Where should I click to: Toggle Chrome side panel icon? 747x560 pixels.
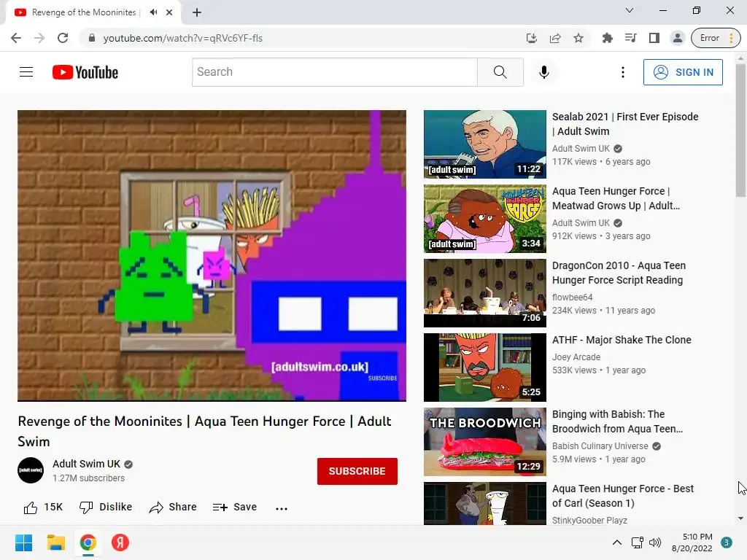tap(654, 38)
